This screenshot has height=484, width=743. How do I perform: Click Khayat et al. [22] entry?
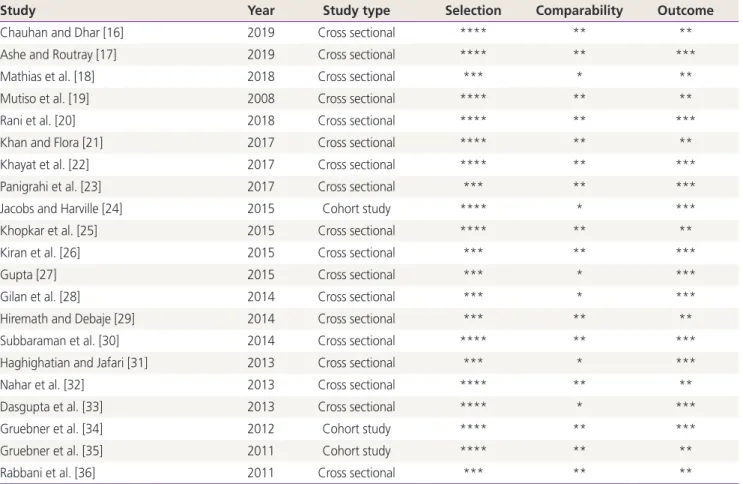coord(45,164)
